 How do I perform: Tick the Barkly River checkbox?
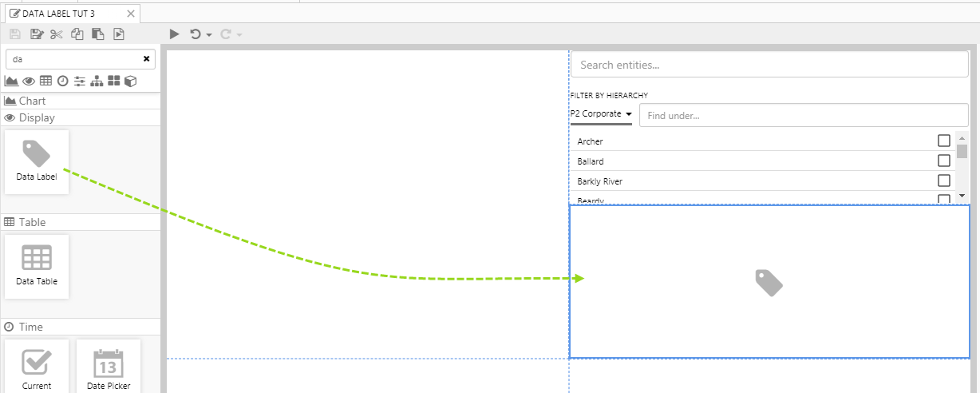click(944, 181)
